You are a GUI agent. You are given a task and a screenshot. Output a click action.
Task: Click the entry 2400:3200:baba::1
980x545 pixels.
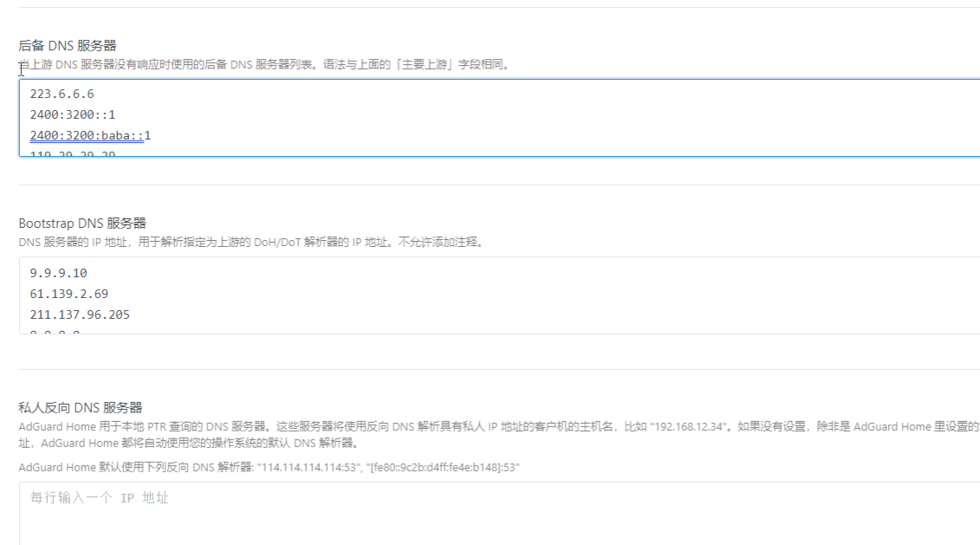tap(90, 135)
